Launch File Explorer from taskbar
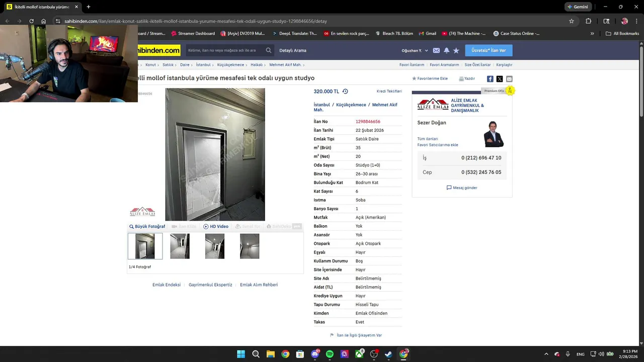 tap(270, 354)
